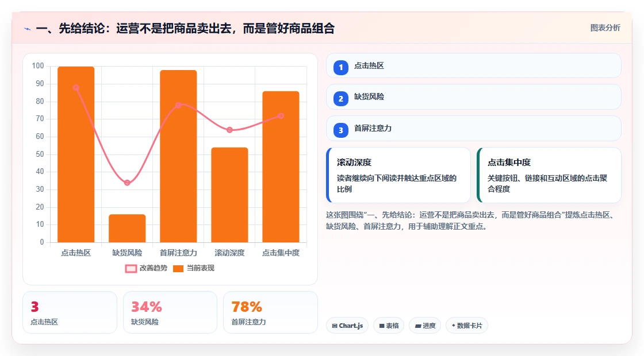Click the trend line point above 缺货风险
Screen dimensions: 644x356
pyautogui.click(x=127, y=183)
